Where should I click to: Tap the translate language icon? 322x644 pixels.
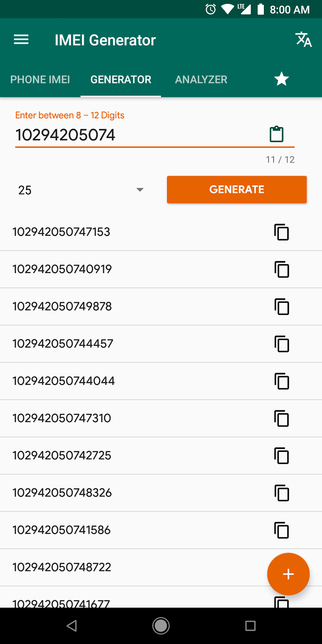pos(303,40)
